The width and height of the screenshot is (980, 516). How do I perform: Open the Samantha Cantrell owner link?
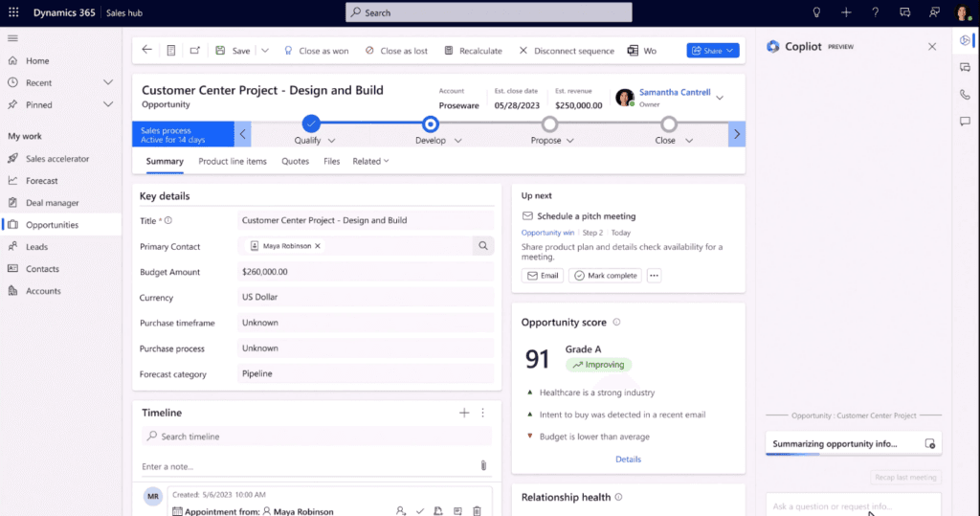(675, 92)
